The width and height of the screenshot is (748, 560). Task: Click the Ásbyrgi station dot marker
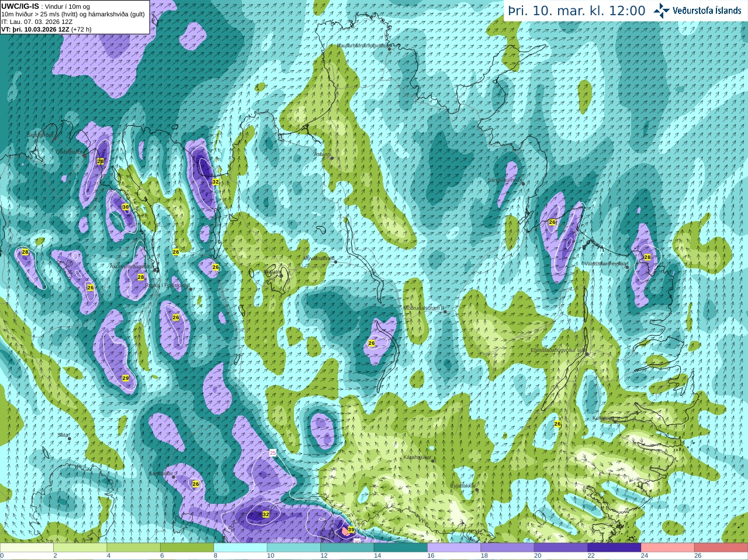[332, 158]
